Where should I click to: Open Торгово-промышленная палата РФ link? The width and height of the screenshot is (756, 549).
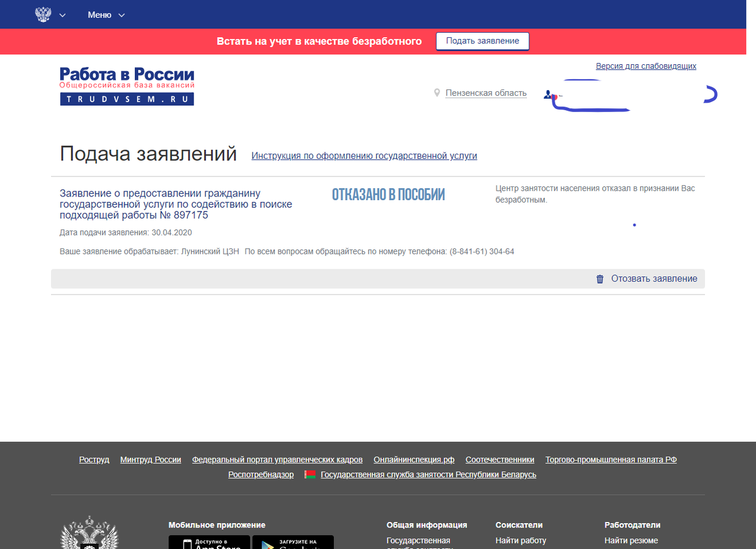tap(611, 460)
